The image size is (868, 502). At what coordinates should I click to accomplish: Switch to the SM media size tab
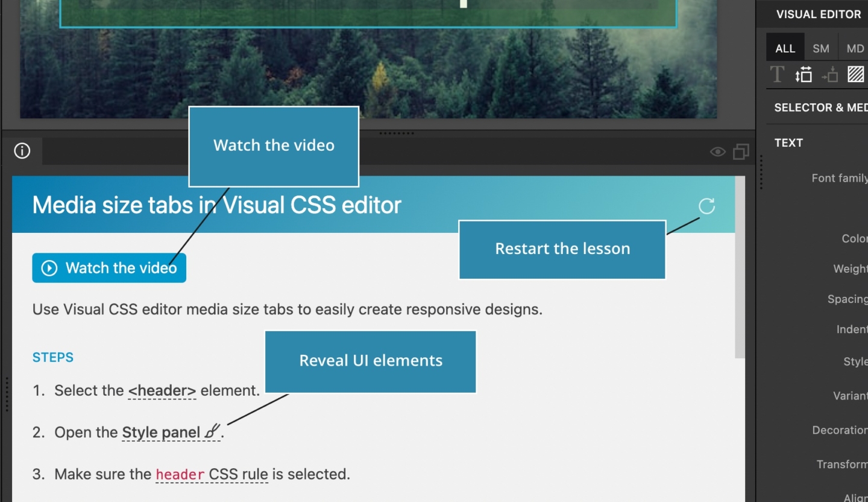(x=820, y=48)
